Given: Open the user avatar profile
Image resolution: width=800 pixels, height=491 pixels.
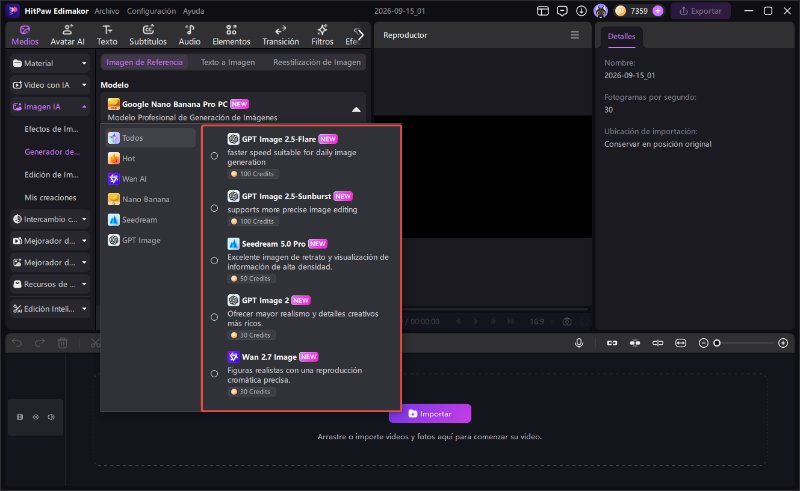Looking at the screenshot, I should tap(601, 11).
